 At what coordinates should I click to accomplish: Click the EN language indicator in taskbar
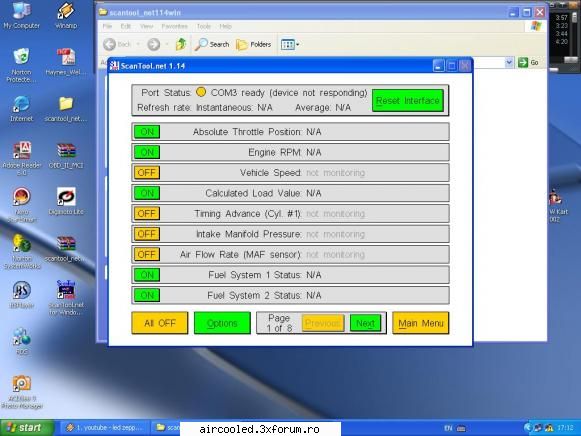[448, 428]
